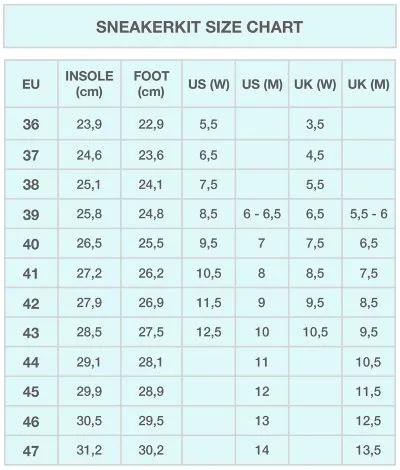Select foot length value 26,9
400x470 pixels.
151,302
